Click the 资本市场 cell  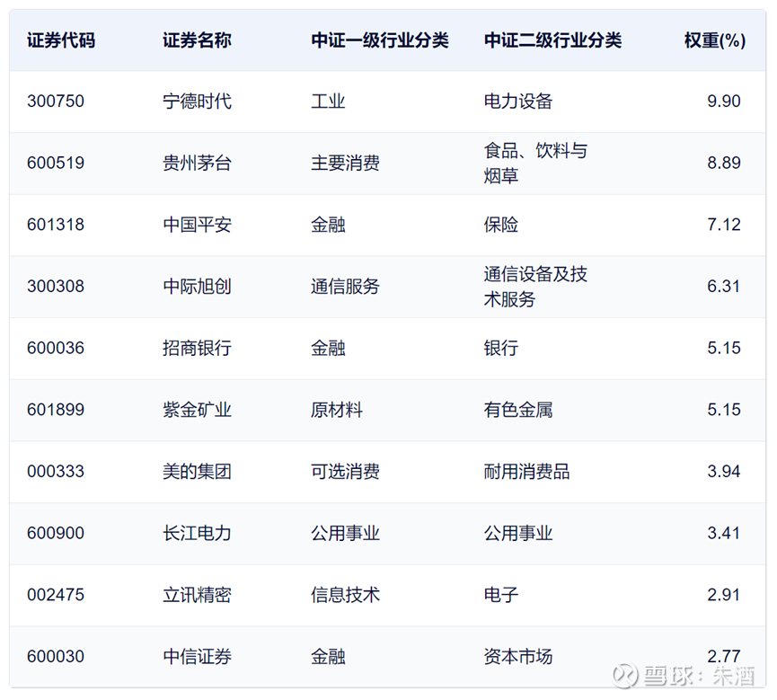pos(517,656)
